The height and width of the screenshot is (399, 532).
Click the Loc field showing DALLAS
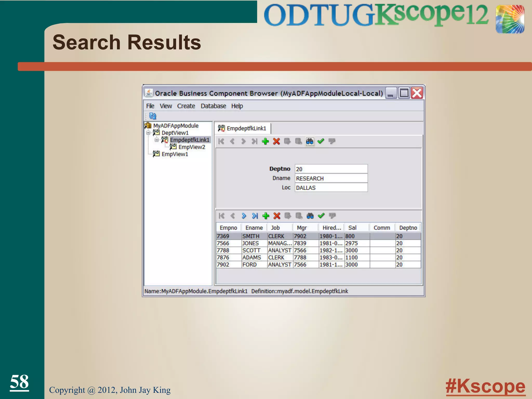(x=331, y=188)
